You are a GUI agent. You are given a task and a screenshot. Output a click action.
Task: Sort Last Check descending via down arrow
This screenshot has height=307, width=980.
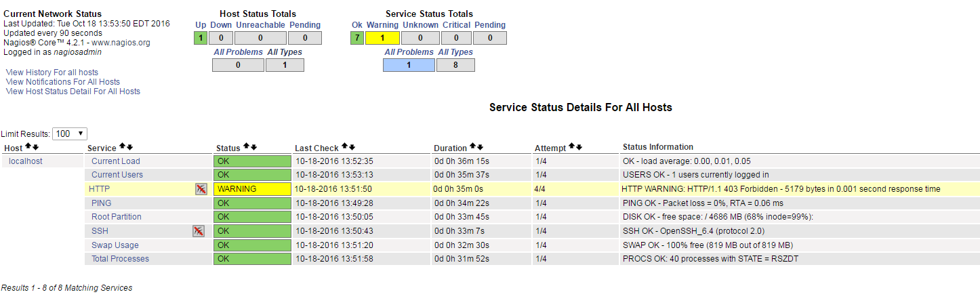point(352,147)
